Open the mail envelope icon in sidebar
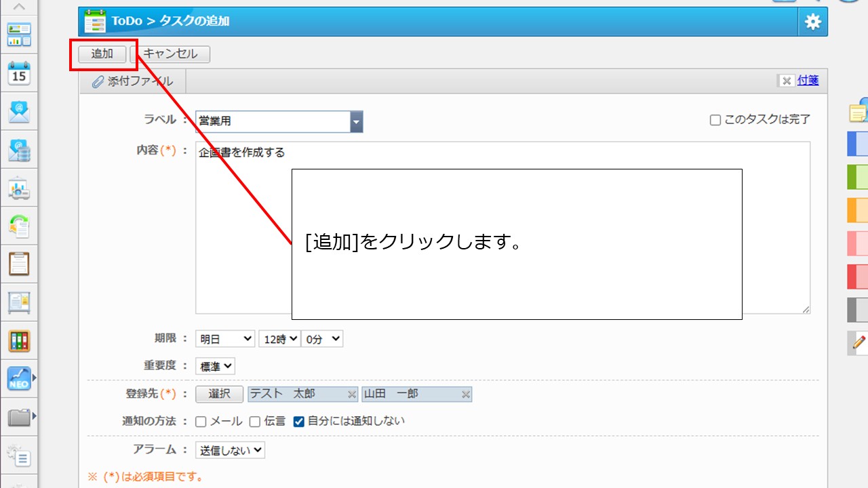Screen dimensions: 868x488 click(x=19, y=112)
